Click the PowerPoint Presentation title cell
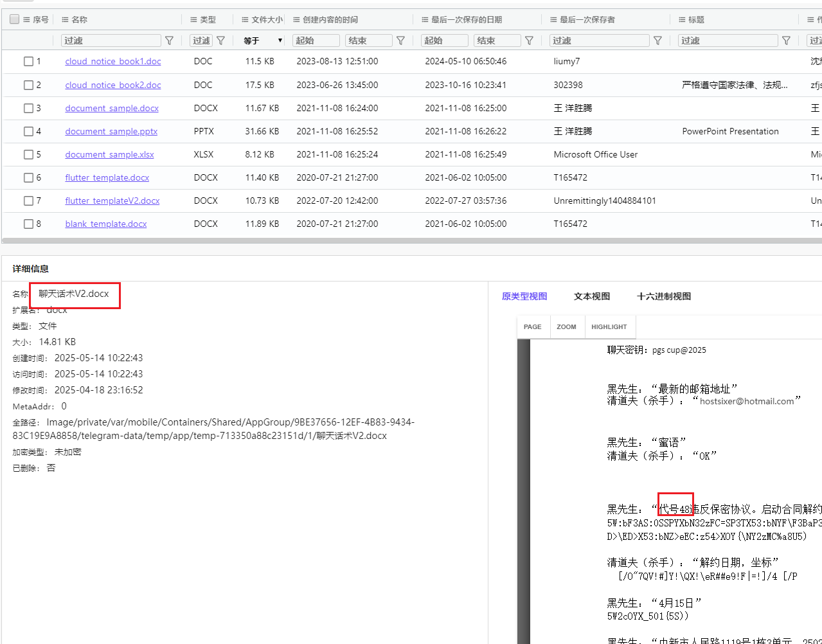822x644 pixels. tap(730, 131)
